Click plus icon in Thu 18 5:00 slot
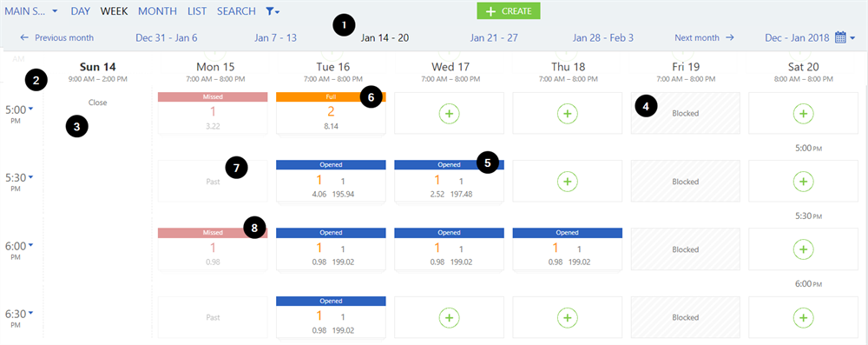 567,113
